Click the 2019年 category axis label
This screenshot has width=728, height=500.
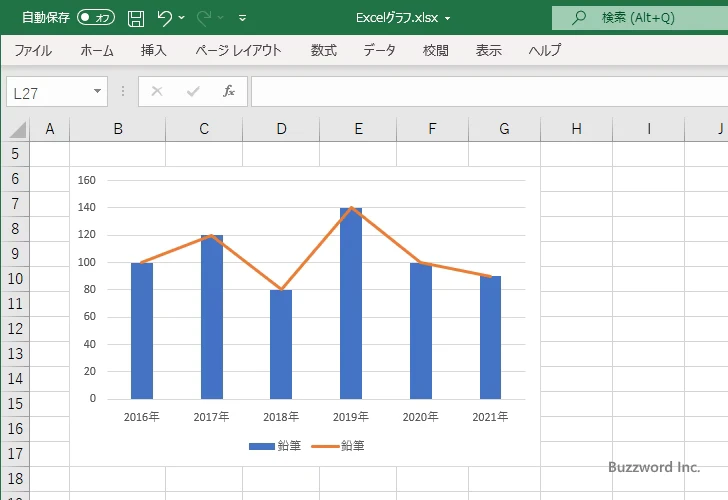[x=351, y=417]
